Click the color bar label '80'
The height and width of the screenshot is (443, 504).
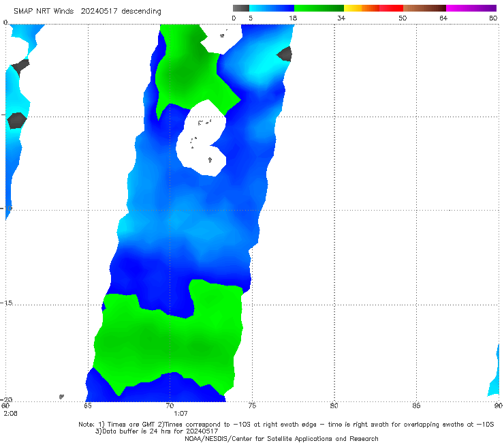(493, 18)
